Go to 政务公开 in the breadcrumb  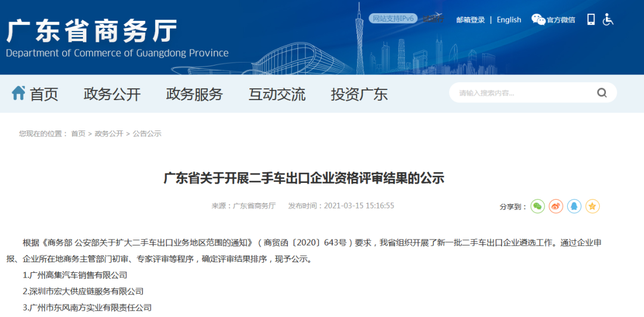click(109, 133)
